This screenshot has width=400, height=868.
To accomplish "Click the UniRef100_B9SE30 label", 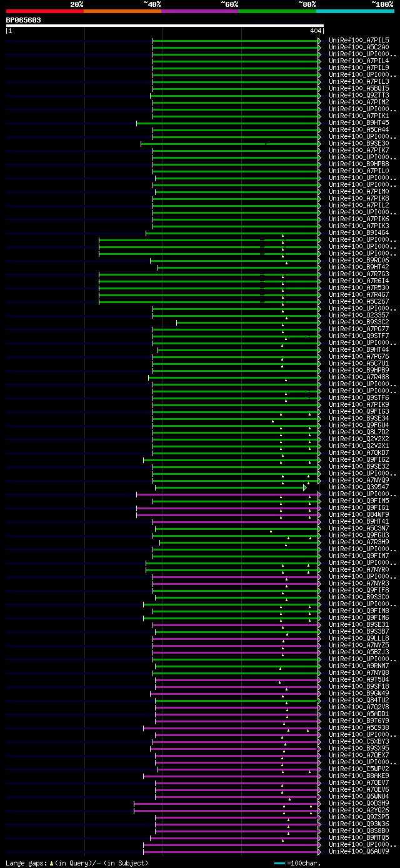I will 359,143.
